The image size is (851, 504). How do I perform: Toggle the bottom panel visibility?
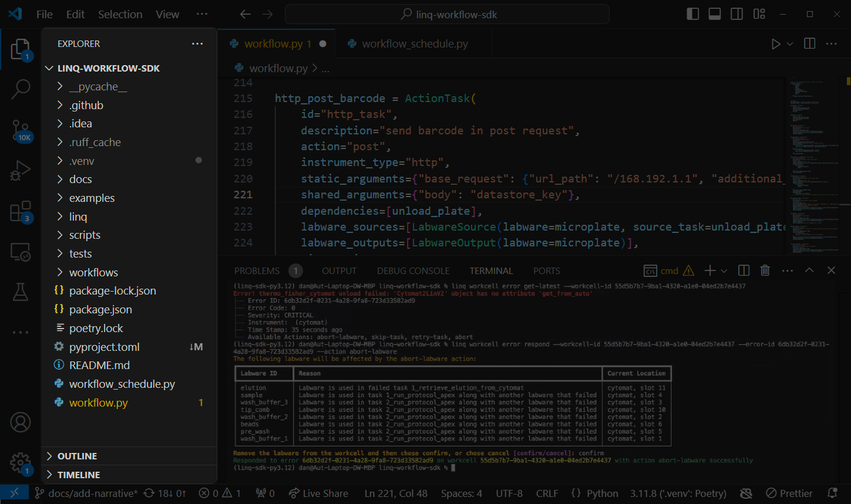[714, 13]
